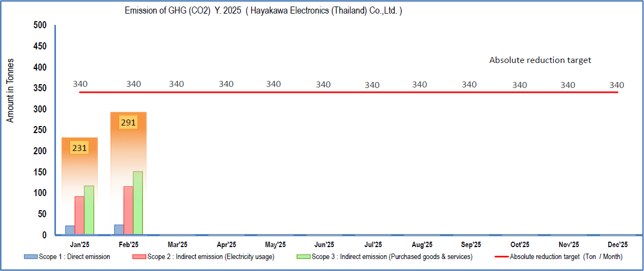Click the Jun'25 axis label

click(x=324, y=245)
